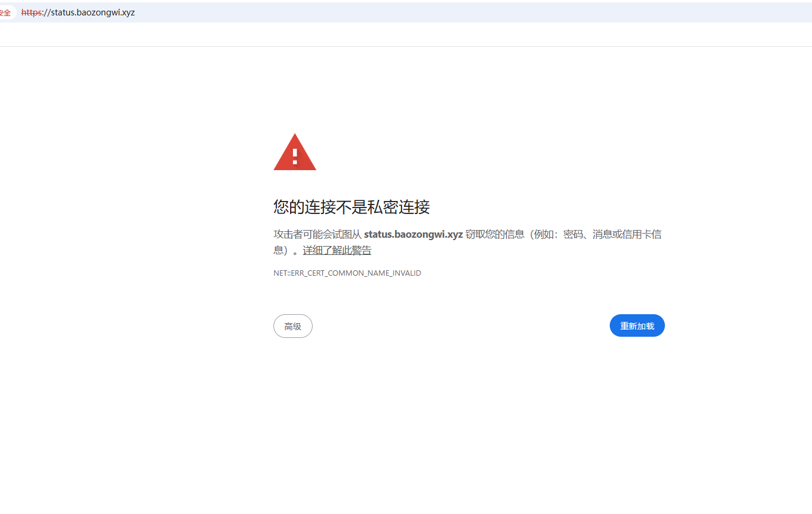This screenshot has width=812, height=514.
Task: Reload the page with the 重新加载 button
Action: 637,325
